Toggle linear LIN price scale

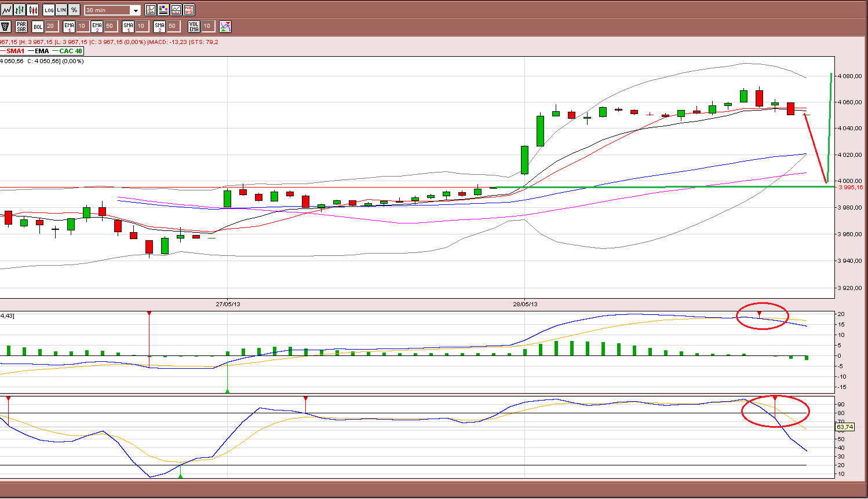(61, 10)
